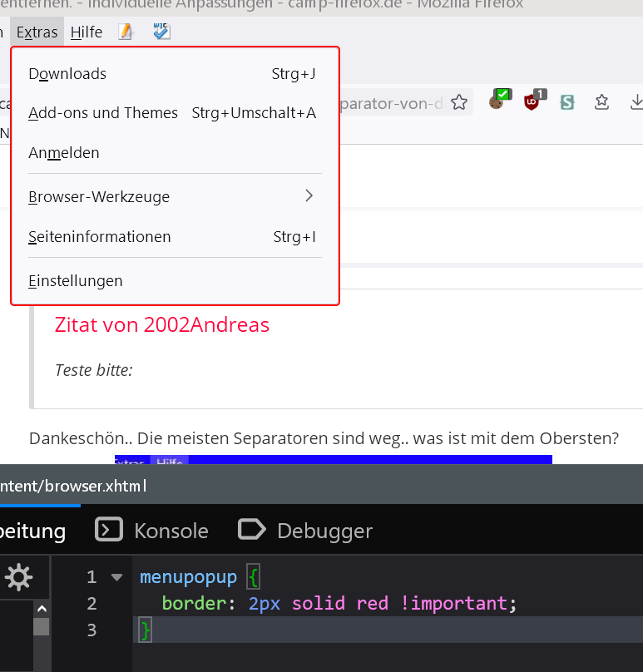Click the pencil notepad icon in menu bar

pyautogui.click(x=126, y=32)
